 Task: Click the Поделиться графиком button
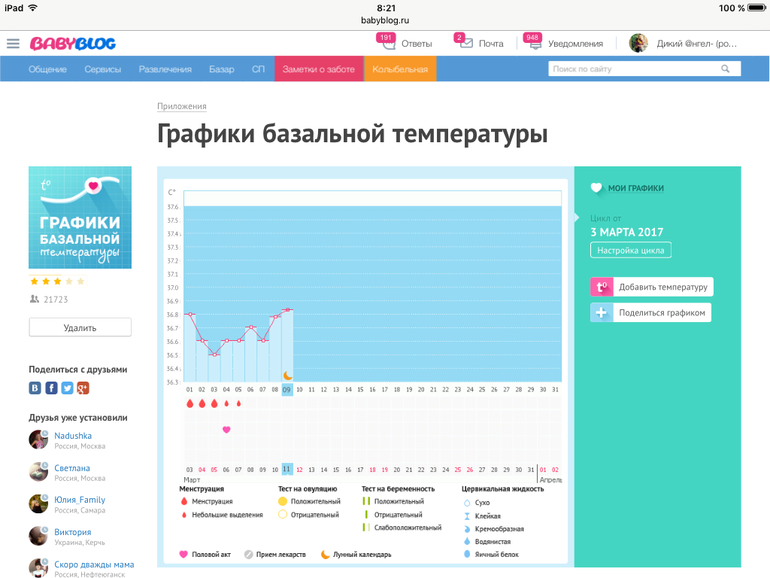650,313
